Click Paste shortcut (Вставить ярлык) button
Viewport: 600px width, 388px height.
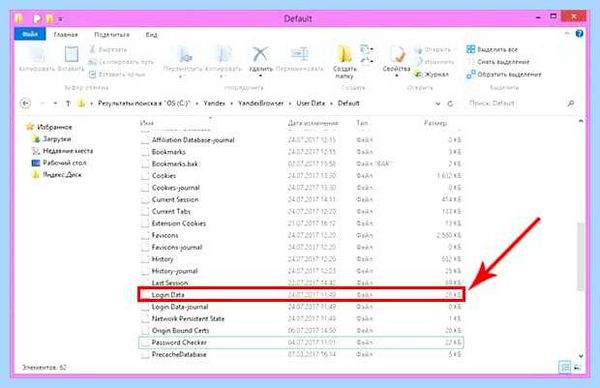[x=117, y=74]
